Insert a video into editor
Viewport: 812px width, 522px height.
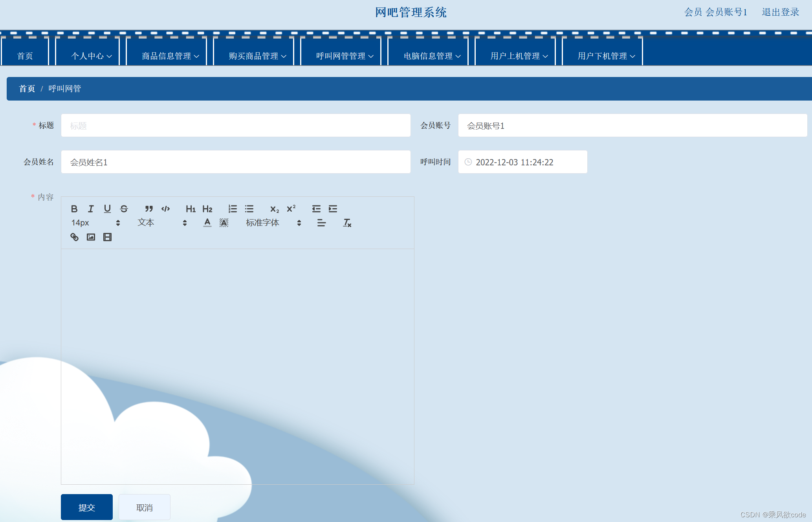pyautogui.click(x=107, y=237)
